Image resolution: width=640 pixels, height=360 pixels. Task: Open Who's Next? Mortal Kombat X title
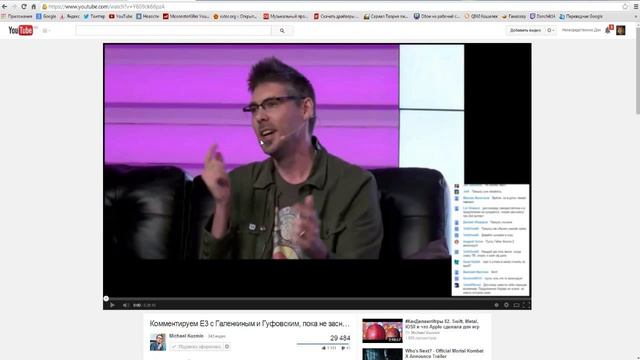point(444,353)
